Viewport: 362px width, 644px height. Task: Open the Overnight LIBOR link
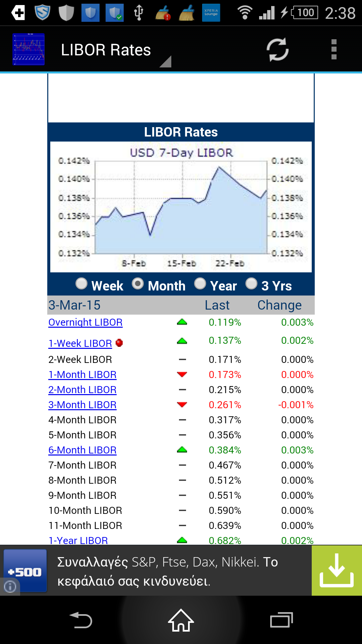[x=85, y=322]
